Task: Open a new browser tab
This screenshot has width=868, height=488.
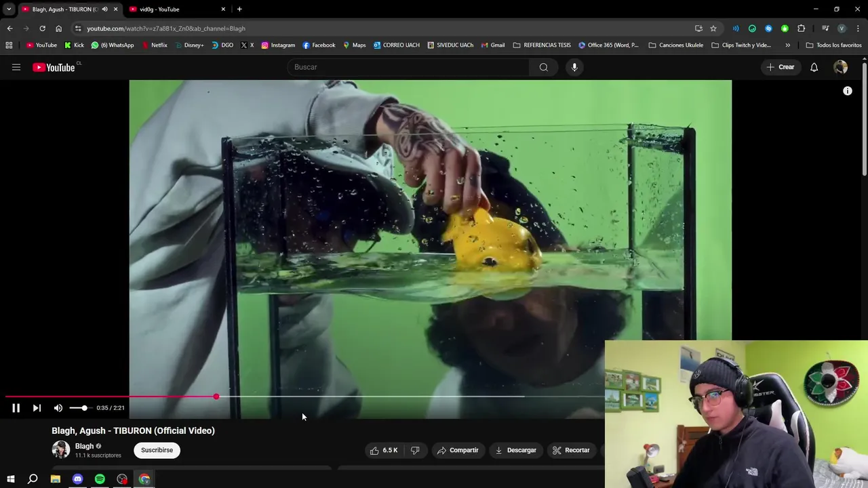Action: (239, 9)
